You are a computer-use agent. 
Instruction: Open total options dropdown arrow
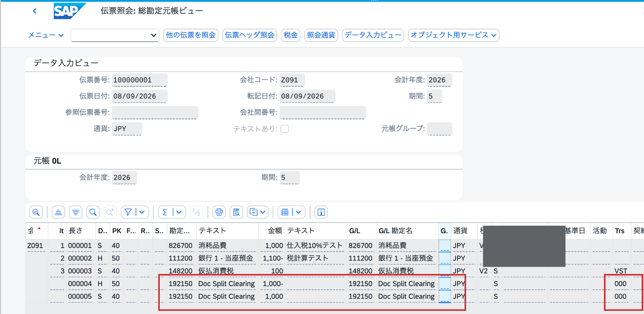point(179,212)
